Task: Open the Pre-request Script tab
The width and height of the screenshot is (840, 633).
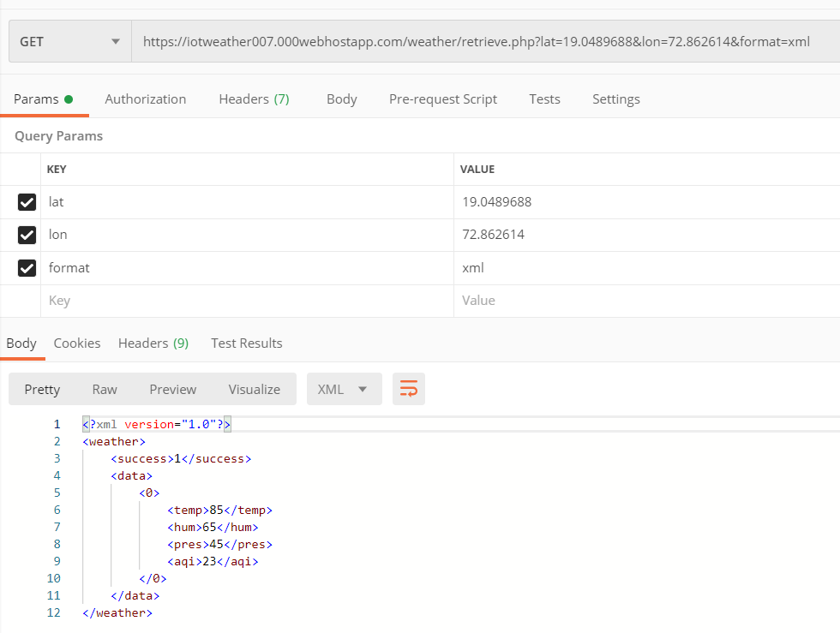Action: point(442,99)
